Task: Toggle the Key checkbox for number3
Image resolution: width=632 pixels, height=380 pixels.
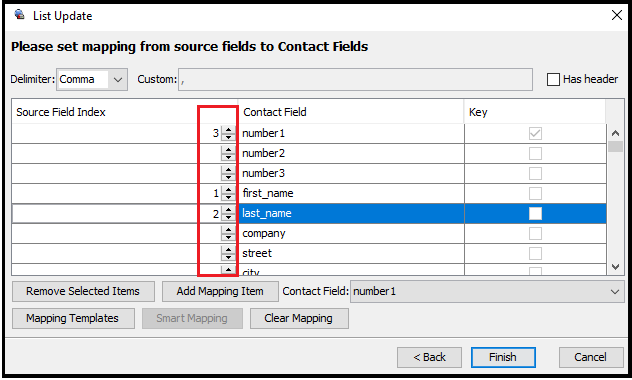Action: click(535, 173)
